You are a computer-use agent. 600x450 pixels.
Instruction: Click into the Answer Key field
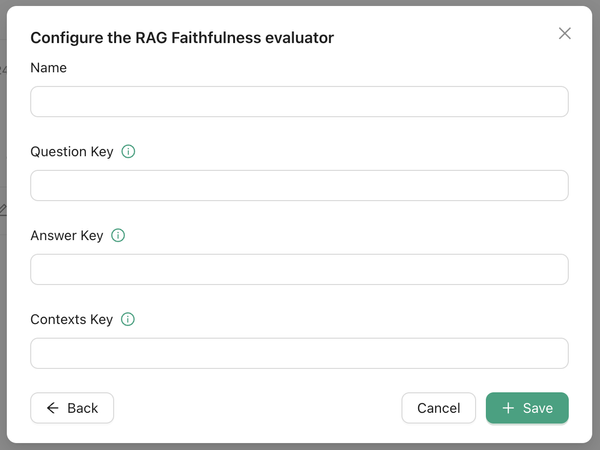(299, 270)
